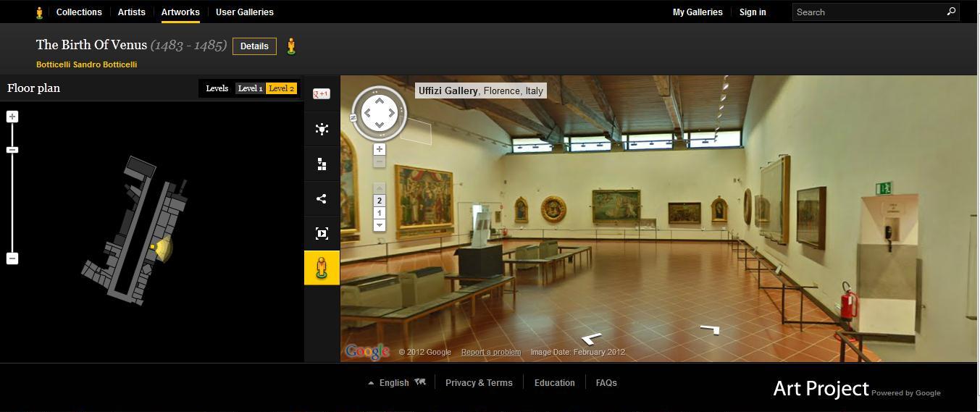Switch floor plan to Level 1
980x412 pixels.
(250, 88)
